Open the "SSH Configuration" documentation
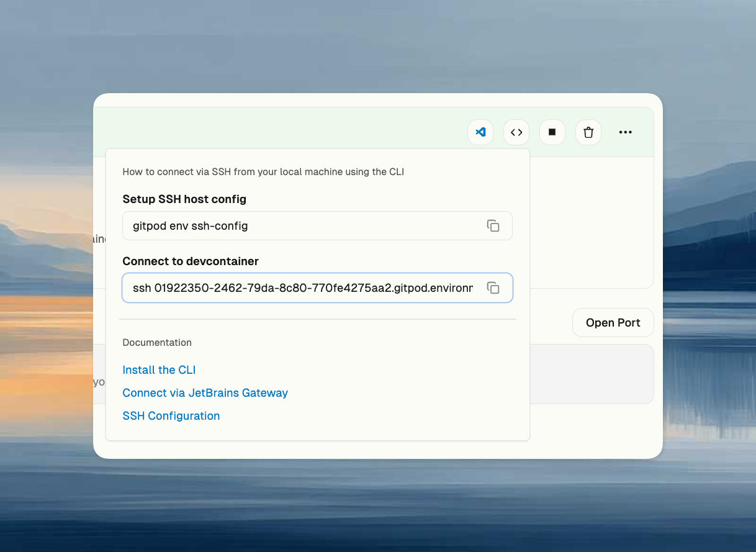This screenshot has height=552, width=756. (x=171, y=415)
